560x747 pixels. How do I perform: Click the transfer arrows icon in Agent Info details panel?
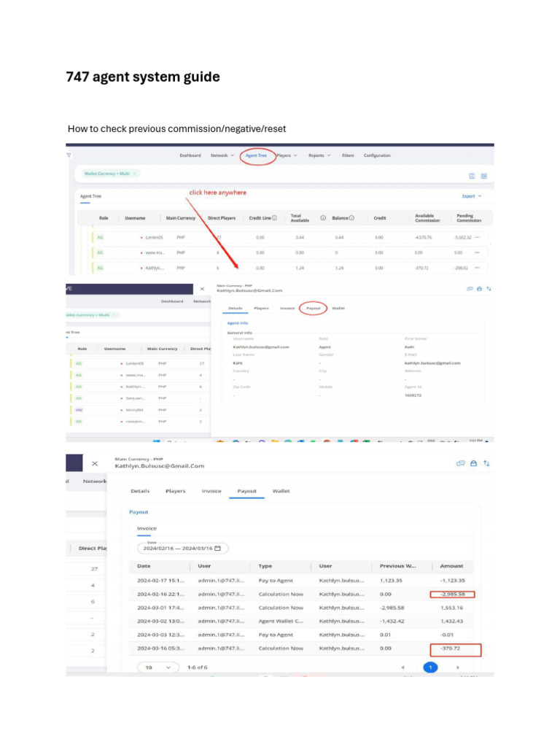pos(489,289)
